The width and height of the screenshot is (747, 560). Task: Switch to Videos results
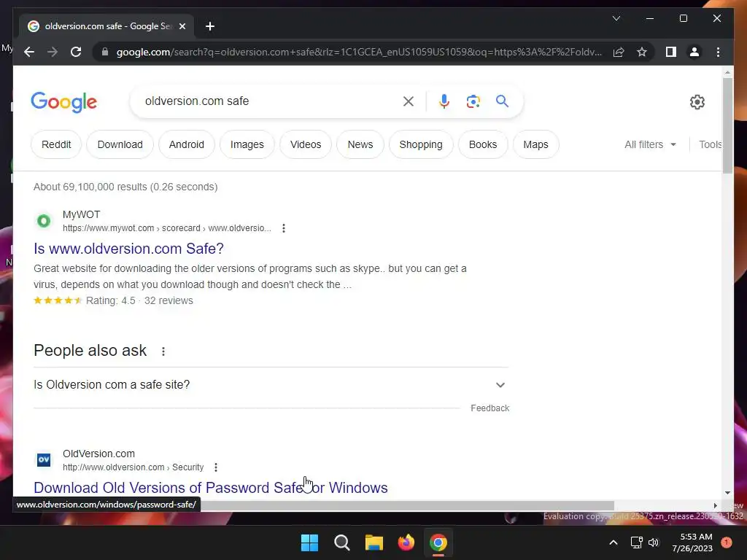coord(306,144)
